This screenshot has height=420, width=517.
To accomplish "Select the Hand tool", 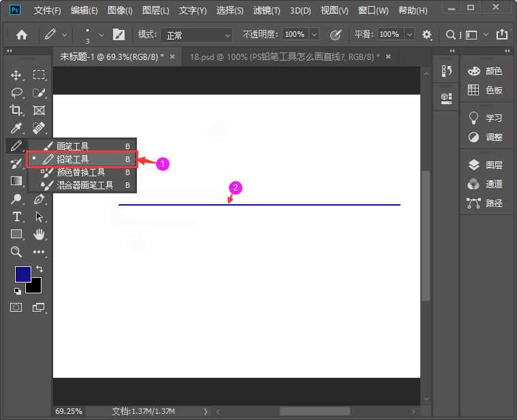I will pos(39,234).
